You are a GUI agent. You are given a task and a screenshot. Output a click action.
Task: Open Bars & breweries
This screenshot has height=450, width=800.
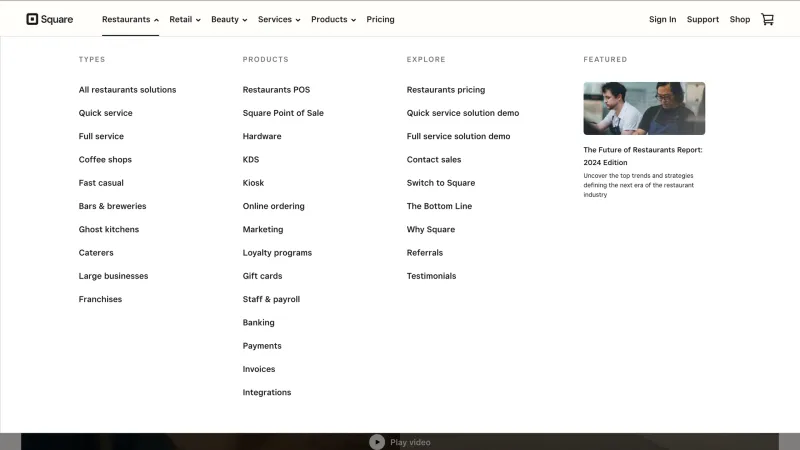(112, 206)
